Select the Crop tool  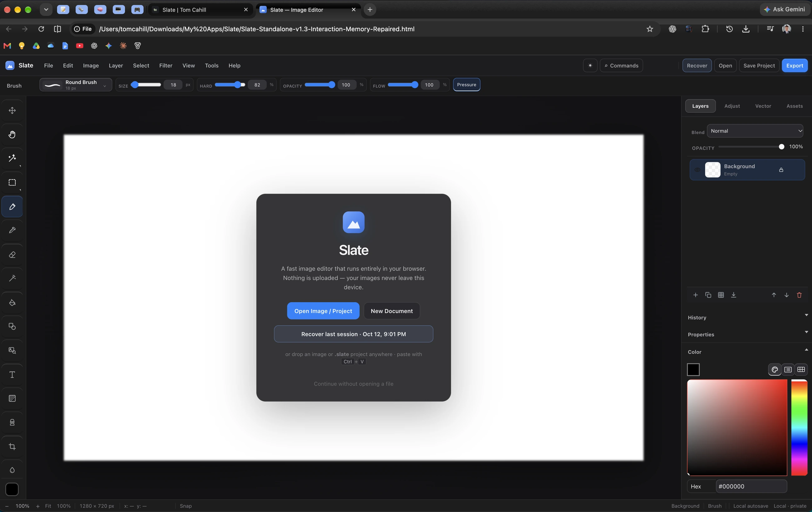tap(12, 447)
